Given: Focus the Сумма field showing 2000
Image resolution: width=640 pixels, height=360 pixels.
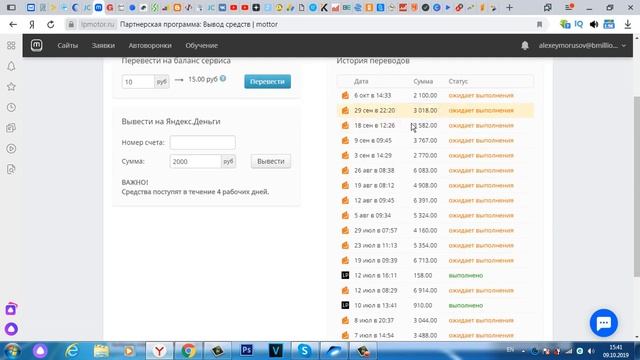Looking at the screenshot, I should click(196, 161).
